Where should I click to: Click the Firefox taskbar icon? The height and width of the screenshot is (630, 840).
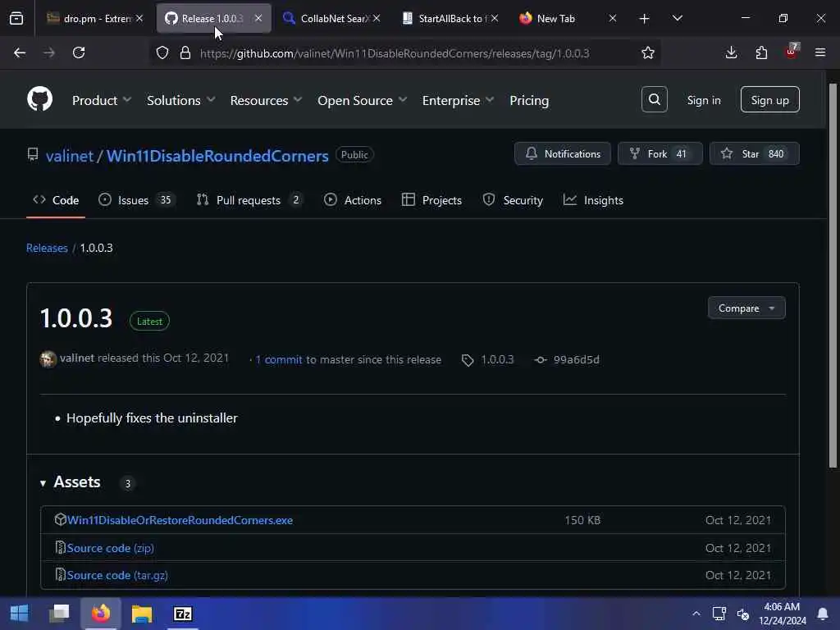pos(101,614)
